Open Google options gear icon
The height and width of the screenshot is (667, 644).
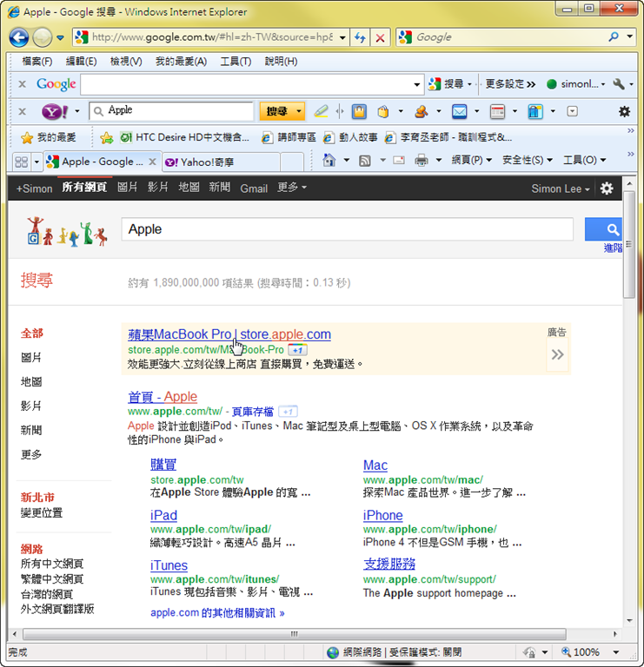pos(607,188)
